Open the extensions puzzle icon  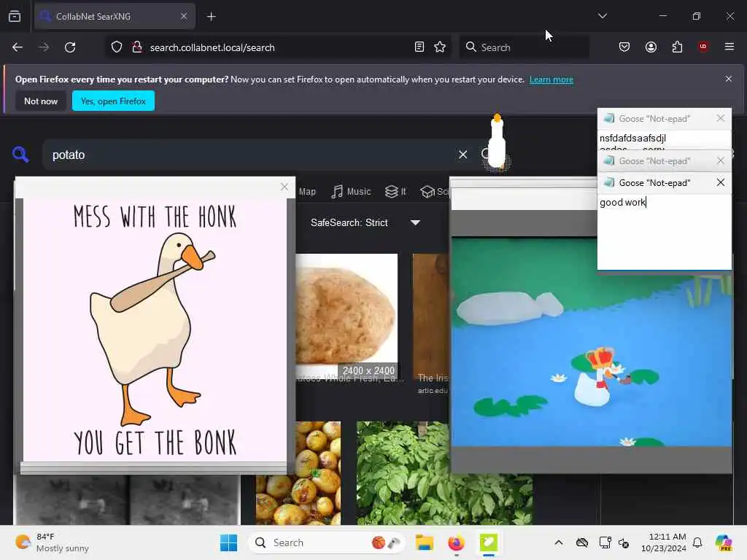point(677,47)
